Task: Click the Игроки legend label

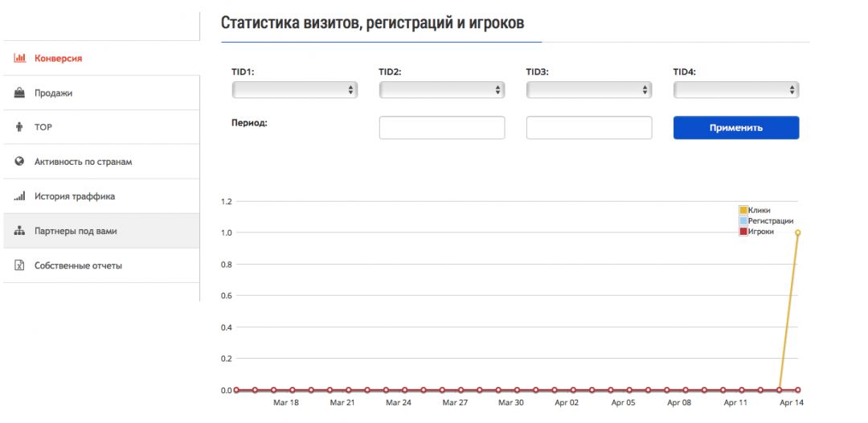Action: (x=761, y=232)
